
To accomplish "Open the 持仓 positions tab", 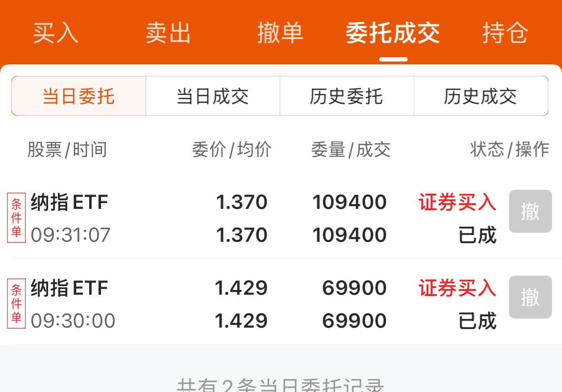I will (505, 33).
